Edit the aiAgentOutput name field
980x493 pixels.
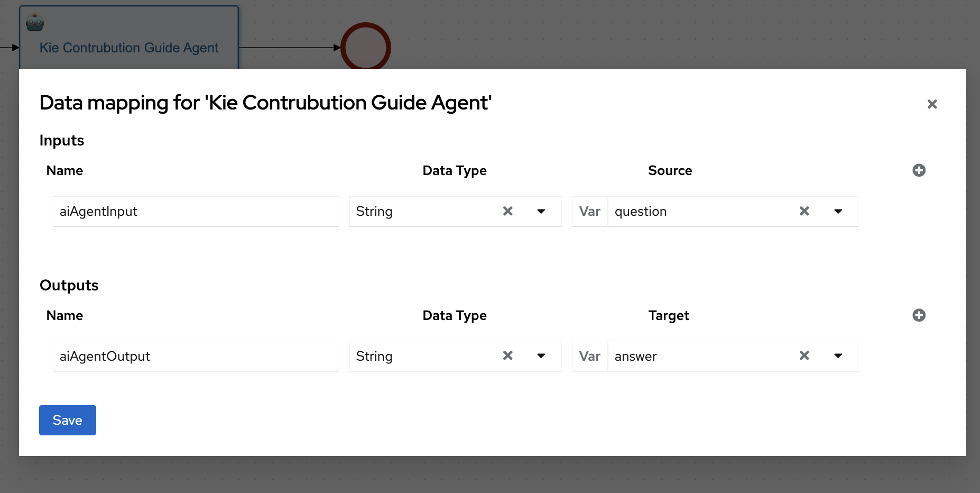tap(196, 356)
